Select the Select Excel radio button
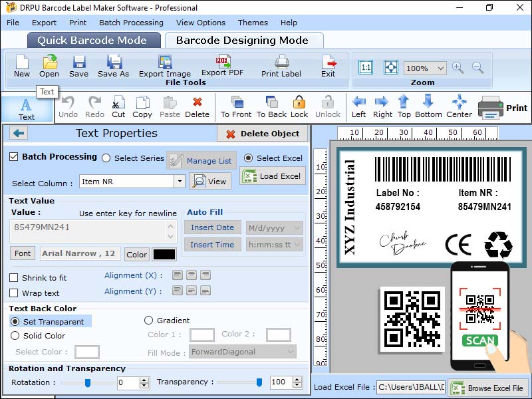532x399 pixels. pos(248,158)
